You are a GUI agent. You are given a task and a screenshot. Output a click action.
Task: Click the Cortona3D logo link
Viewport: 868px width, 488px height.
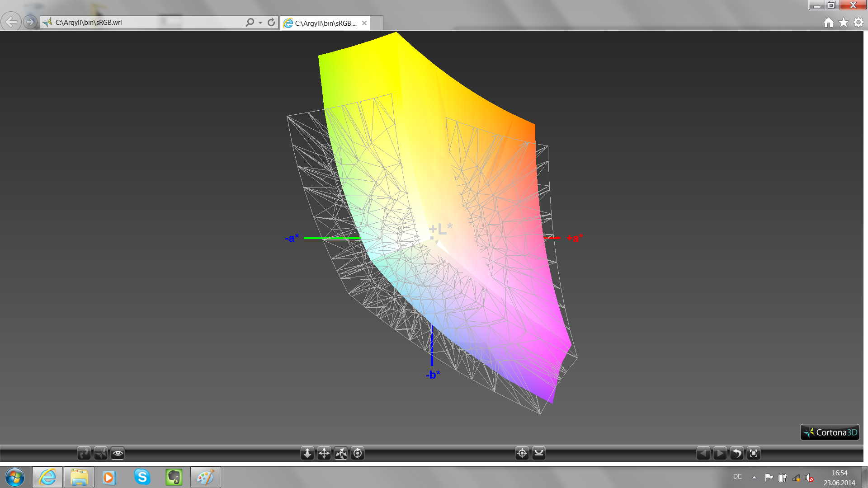coord(830,432)
